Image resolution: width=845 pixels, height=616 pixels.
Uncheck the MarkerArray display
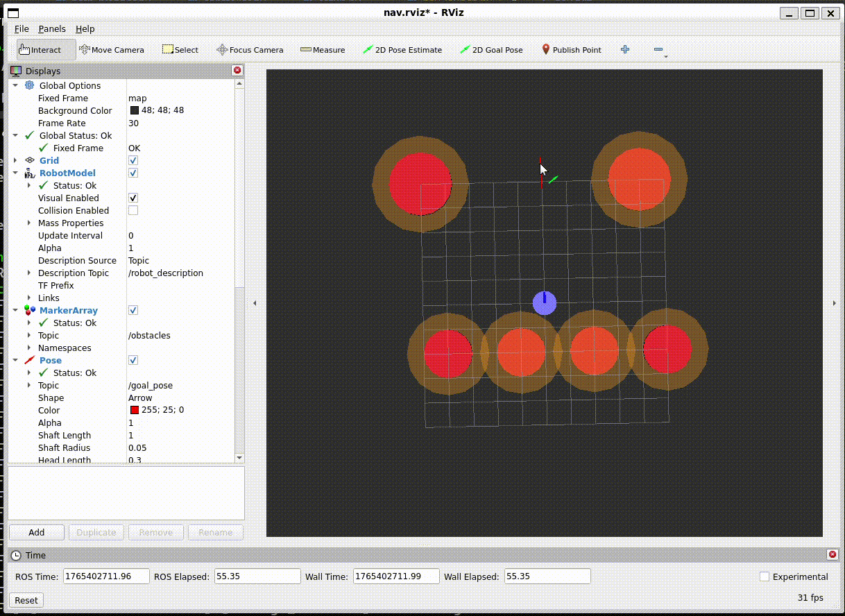pos(133,310)
